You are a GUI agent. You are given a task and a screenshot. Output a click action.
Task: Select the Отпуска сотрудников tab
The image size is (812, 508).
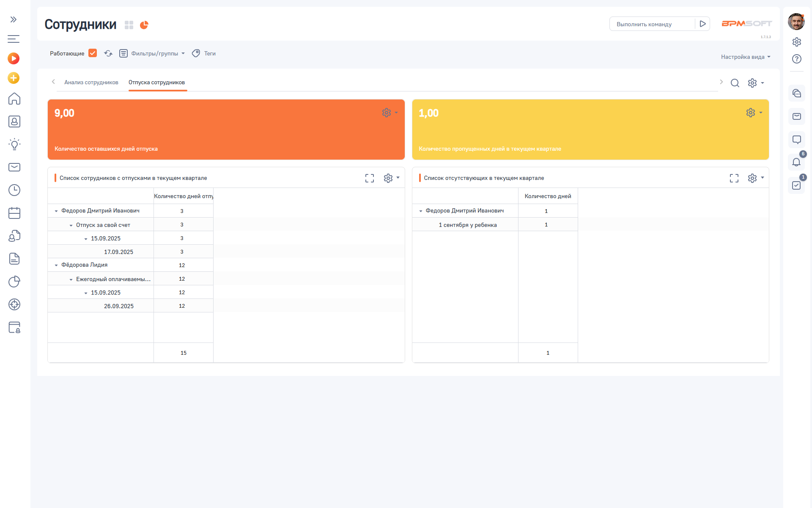pyautogui.click(x=156, y=83)
